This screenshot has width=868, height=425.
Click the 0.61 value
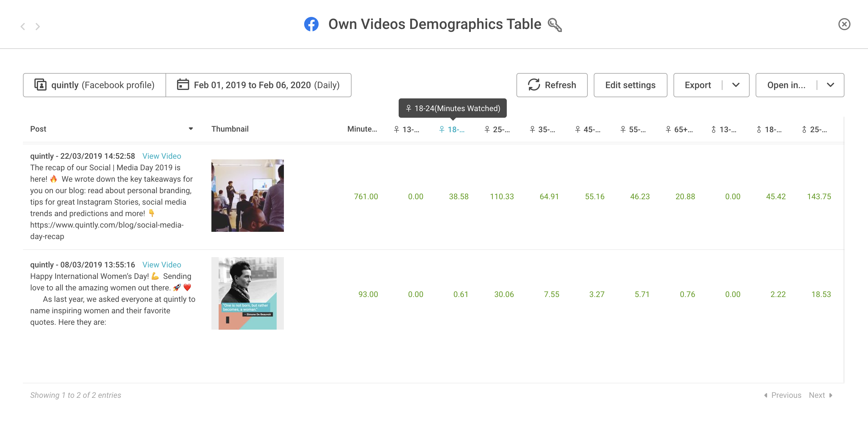(x=461, y=294)
